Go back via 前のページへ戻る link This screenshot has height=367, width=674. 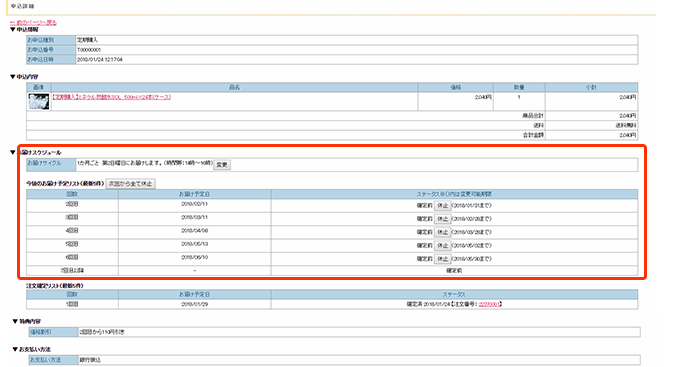tap(33, 22)
